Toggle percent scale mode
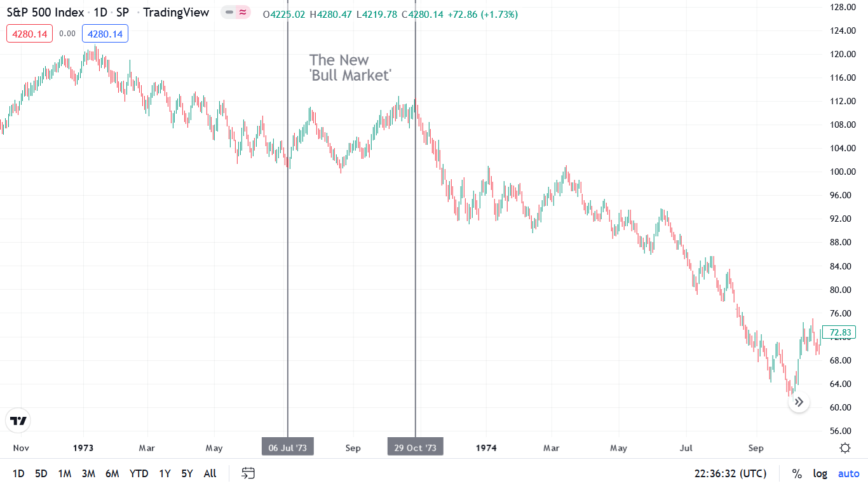This screenshot has height=488, width=868. click(797, 473)
